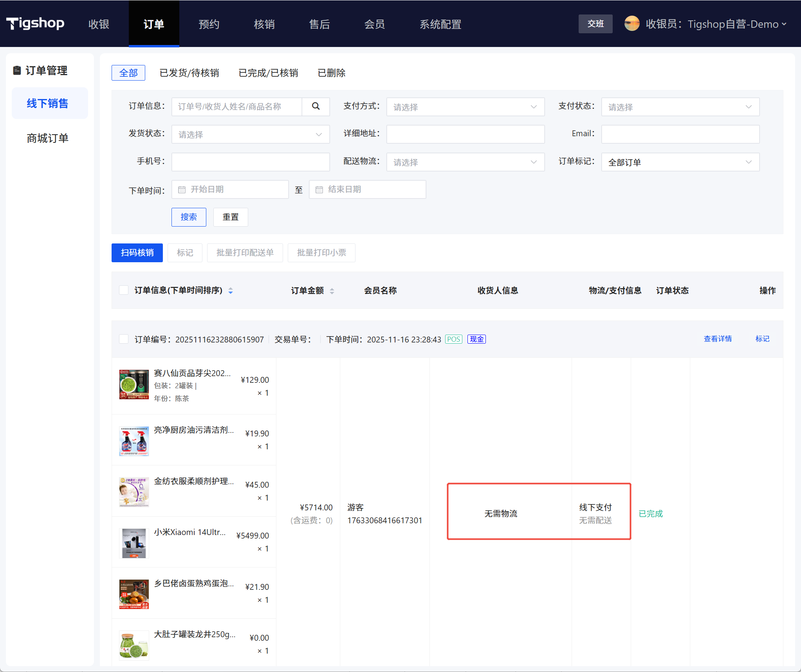Click the cashier avatar icon

(x=631, y=24)
